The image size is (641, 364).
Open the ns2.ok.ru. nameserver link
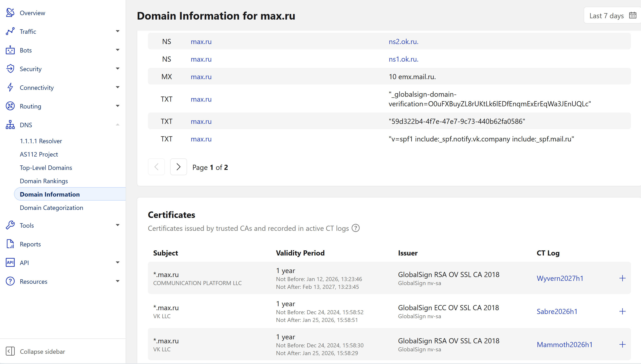point(403,42)
